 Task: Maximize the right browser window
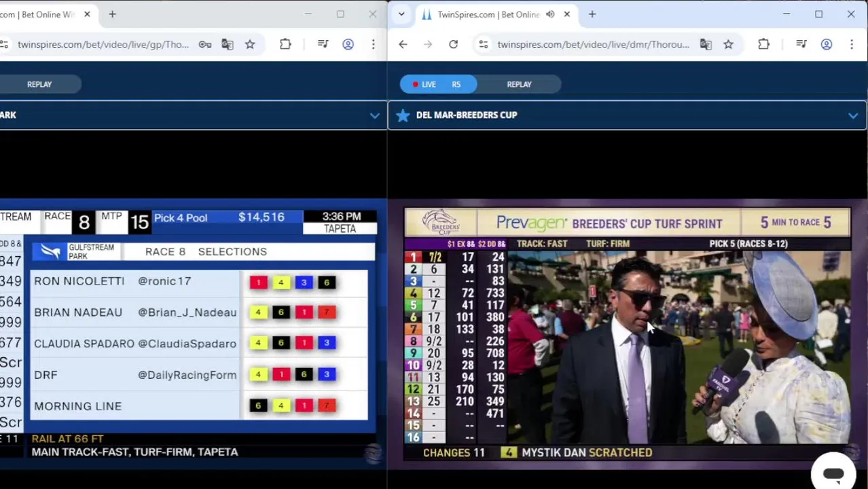pos(818,14)
